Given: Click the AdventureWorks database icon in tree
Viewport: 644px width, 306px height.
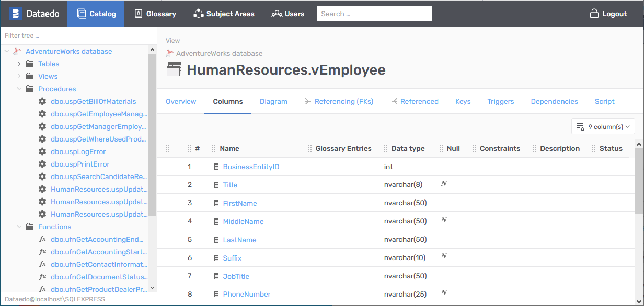Looking at the screenshot, I should tap(17, 51).
